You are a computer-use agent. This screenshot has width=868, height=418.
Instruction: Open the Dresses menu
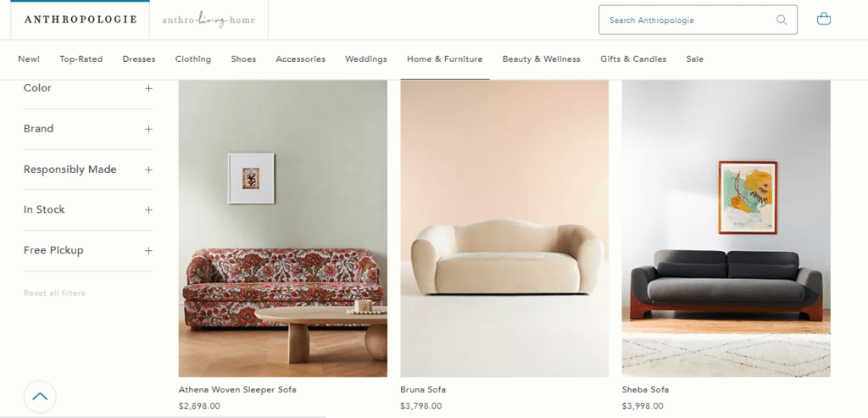139,59
